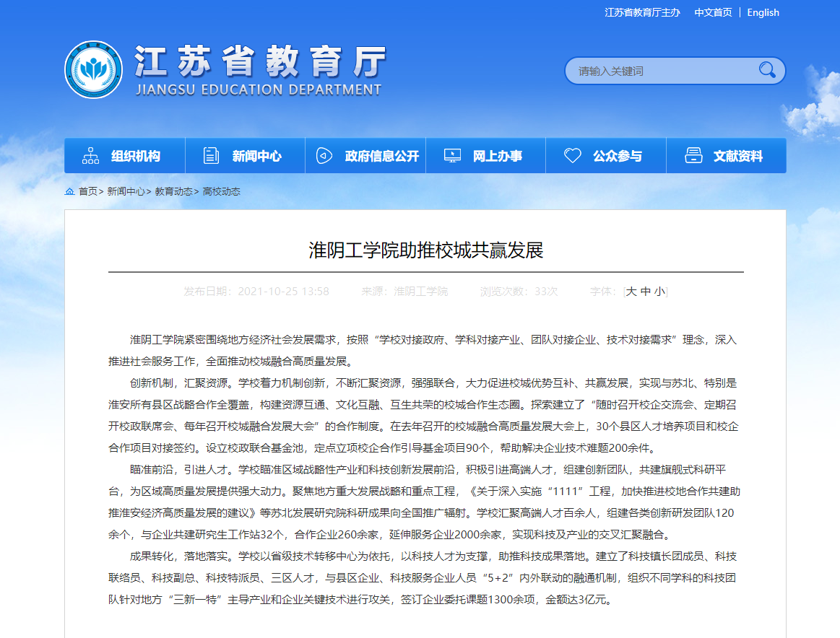Screen dimensions: 840x638
Task: Click the magnifier search icon
Action: [766, 70]
